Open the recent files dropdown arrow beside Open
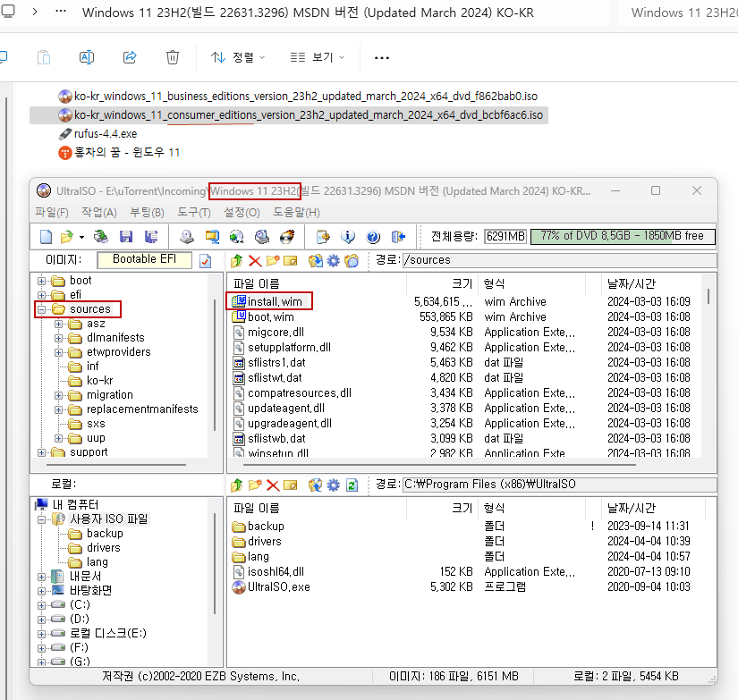Screen dimensions: 738x700 pos(82,237)
